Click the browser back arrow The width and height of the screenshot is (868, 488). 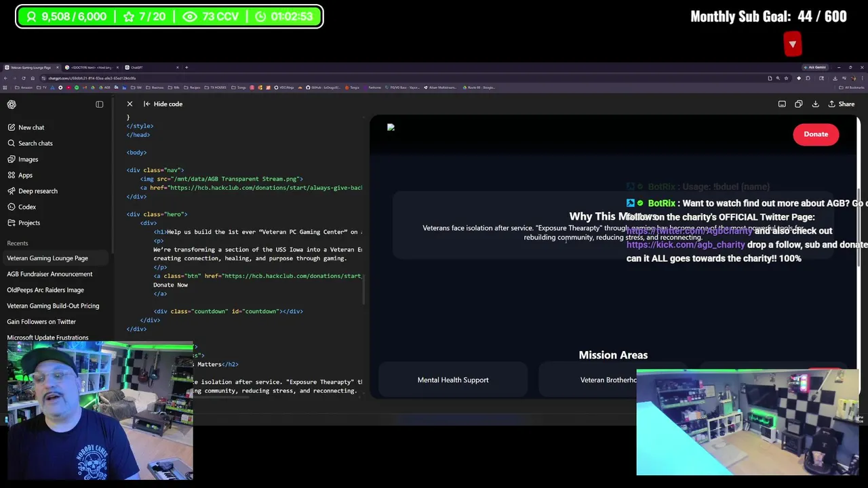pos(5,78)
